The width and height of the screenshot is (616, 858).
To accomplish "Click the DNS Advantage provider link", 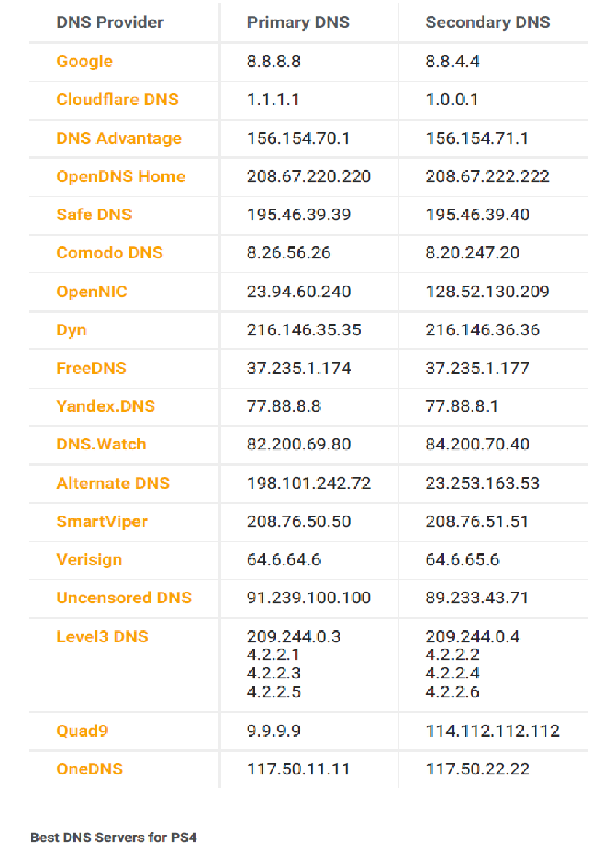I will (119, 138).
